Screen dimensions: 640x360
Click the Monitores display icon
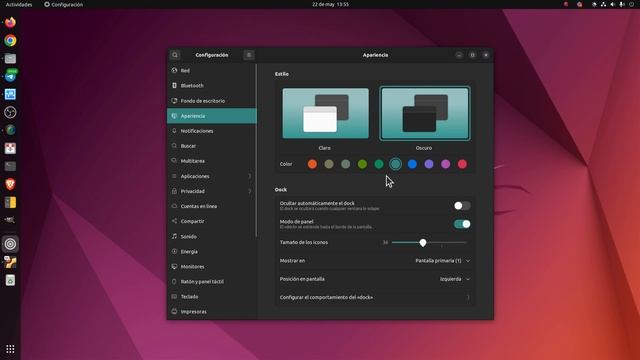[174, 267]
